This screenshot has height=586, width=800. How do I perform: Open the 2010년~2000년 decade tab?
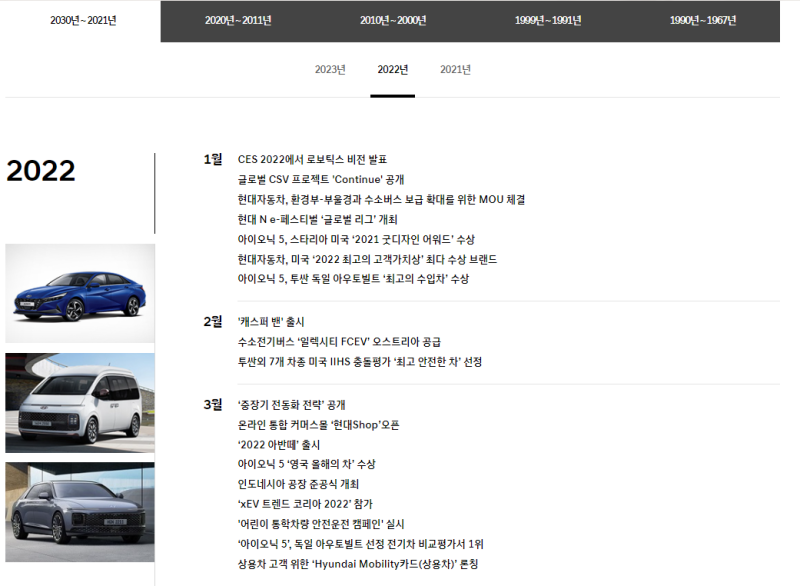coord(393,21)
